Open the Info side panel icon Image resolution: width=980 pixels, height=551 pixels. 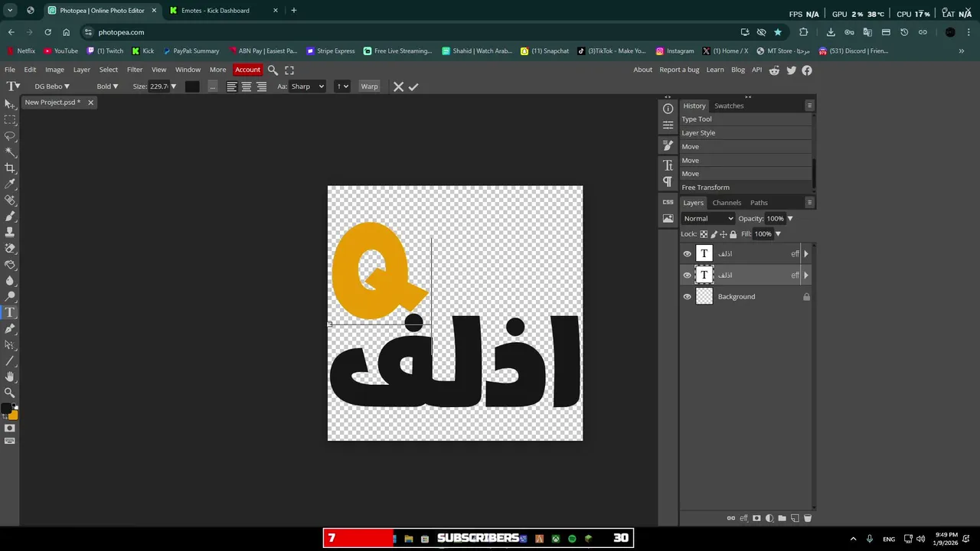[x=668, y=109]
